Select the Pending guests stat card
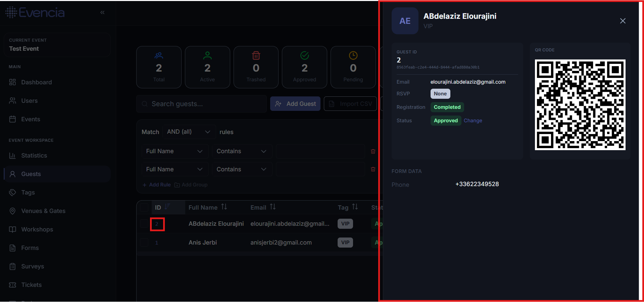 tap(353, 67)
